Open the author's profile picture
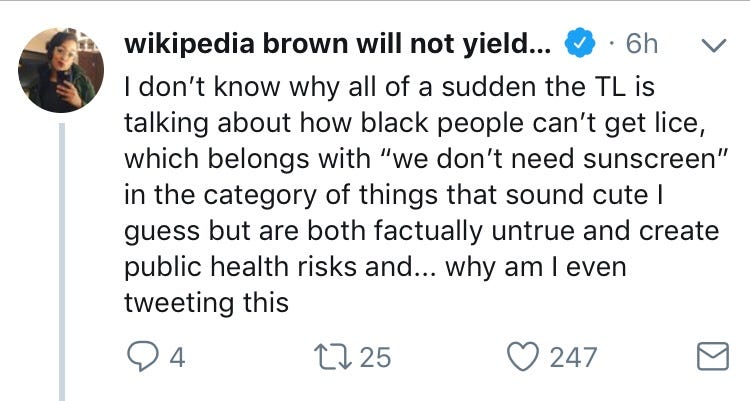The width and height of the screenshot is (750, 401). [58, 70]
